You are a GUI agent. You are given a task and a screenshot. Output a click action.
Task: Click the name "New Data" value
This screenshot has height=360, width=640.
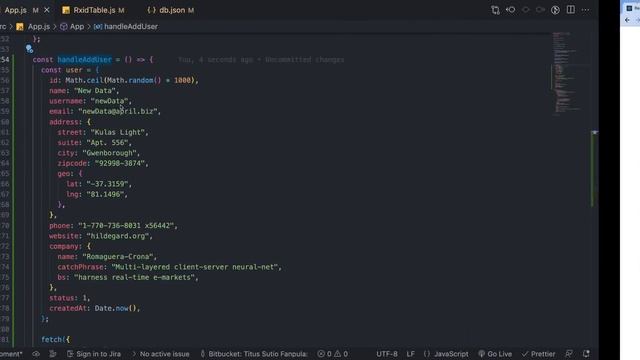pyautogui.click(x=97, y=91)
